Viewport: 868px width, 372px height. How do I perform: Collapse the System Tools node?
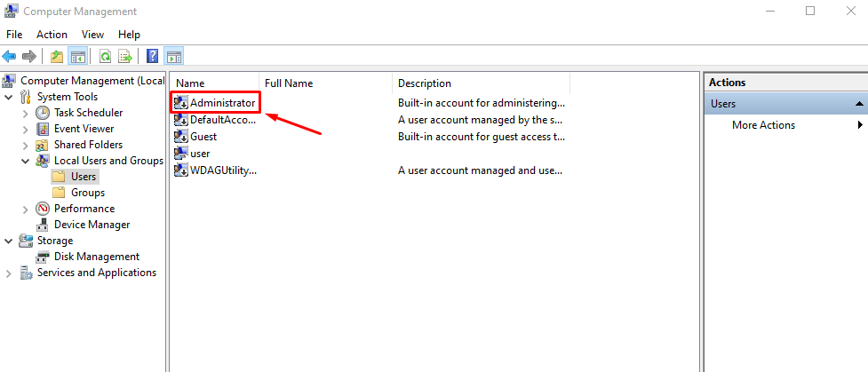(x=8, y=97)
